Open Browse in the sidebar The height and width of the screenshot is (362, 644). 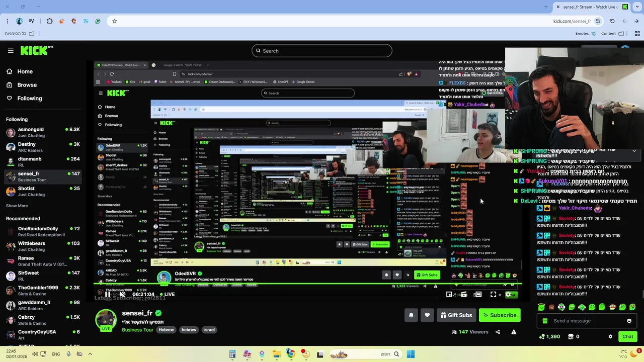tap(21, 85)
